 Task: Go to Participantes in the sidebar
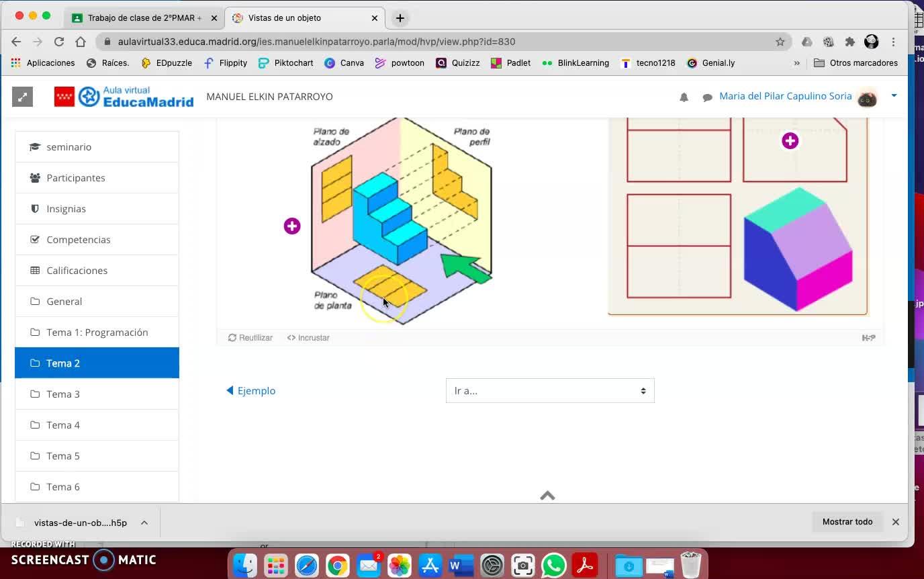click(x=97, y=178)
